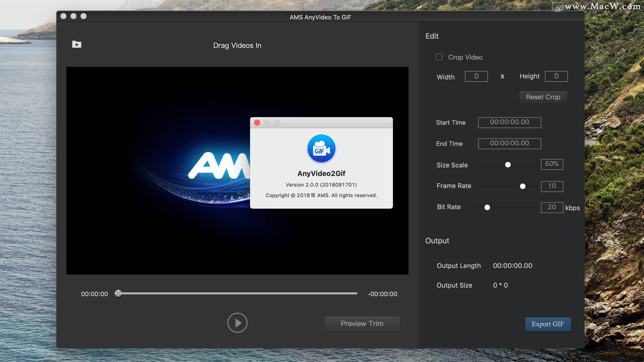Close the About AnyVideo2Gif dialog
Screen dimensions: 644x362
pyautogui.click(x=257, y=123)
